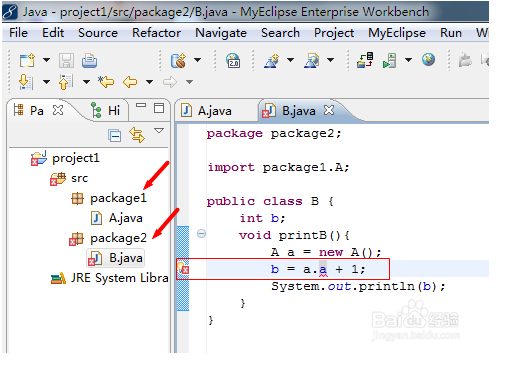Image resolution: width=506 pixels, height=373 pixels.
Task: Close the Package Explorer view tab
Action: [58, 110]
